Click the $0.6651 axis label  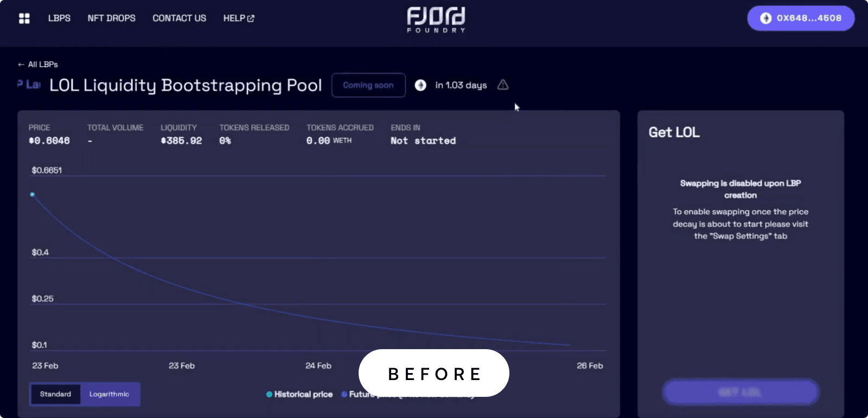(47, 170)
